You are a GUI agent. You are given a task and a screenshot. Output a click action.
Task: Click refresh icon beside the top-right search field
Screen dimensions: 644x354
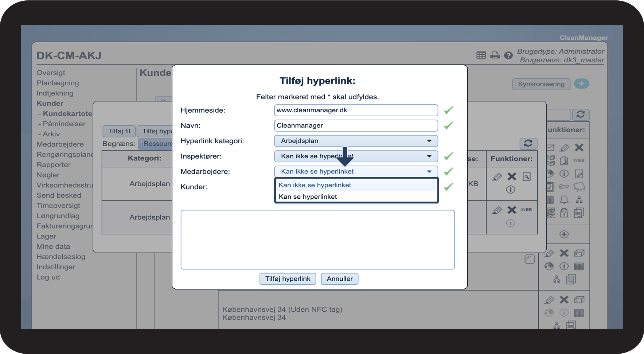(x=581, y=114)
